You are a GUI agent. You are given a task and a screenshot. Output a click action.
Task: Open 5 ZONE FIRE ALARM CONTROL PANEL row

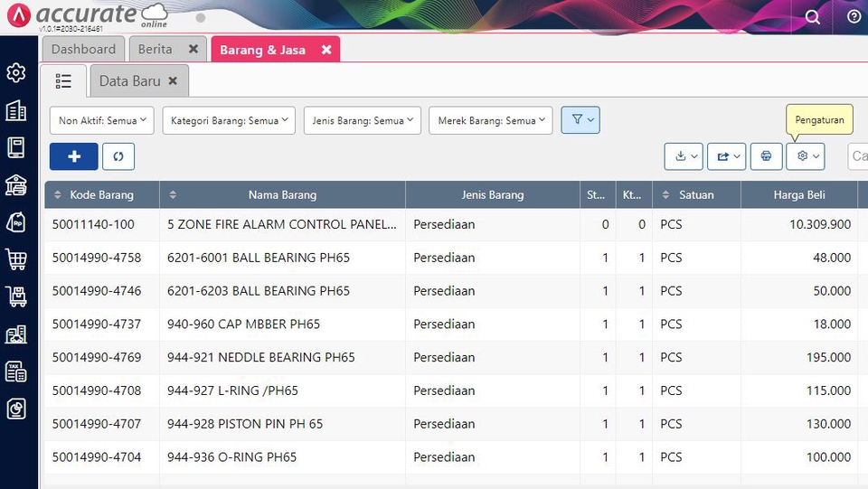coord(282,224)
